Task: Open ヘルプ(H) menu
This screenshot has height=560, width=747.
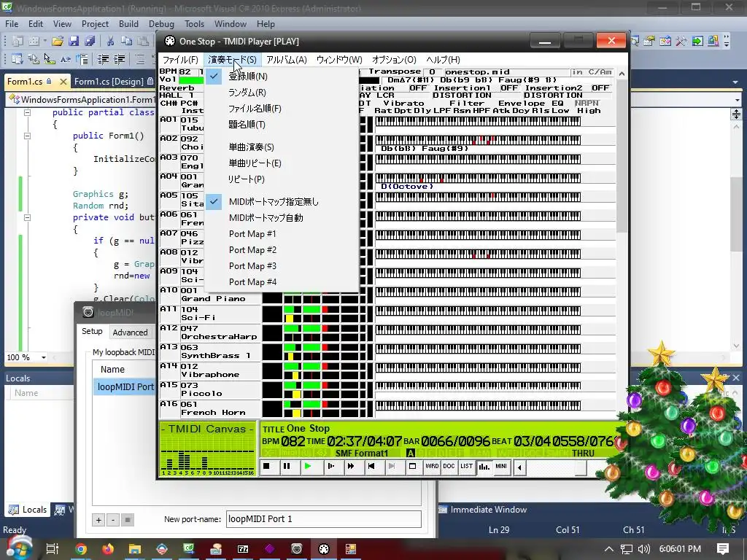Action: pyautogui.click(x=443, y=60)
